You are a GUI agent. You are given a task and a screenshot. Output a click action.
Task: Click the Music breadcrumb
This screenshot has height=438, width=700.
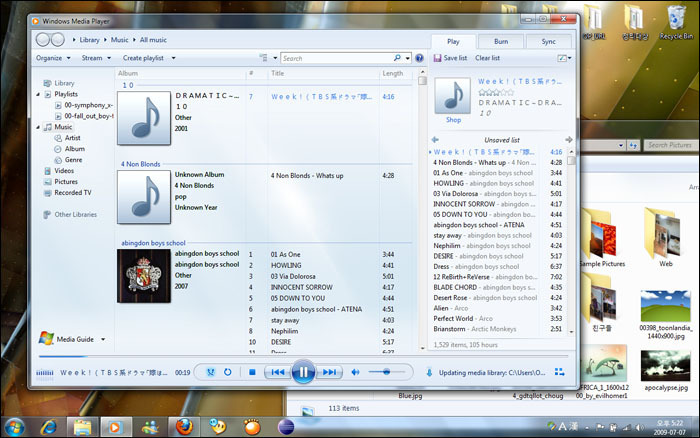coord(119,40)
